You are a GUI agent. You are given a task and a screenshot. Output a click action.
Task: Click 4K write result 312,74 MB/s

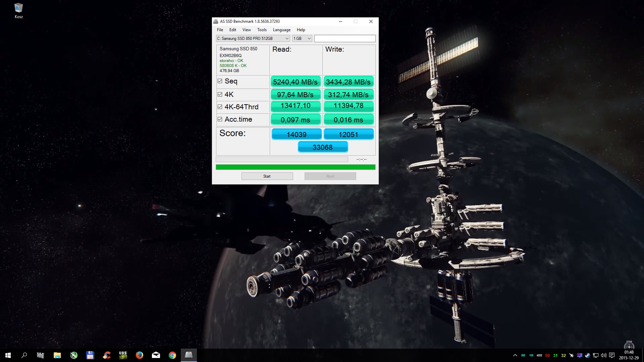tap(348, 95)
